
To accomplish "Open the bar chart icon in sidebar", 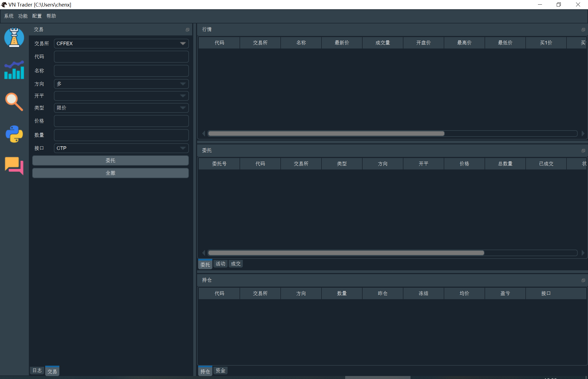I will (14, 70).
